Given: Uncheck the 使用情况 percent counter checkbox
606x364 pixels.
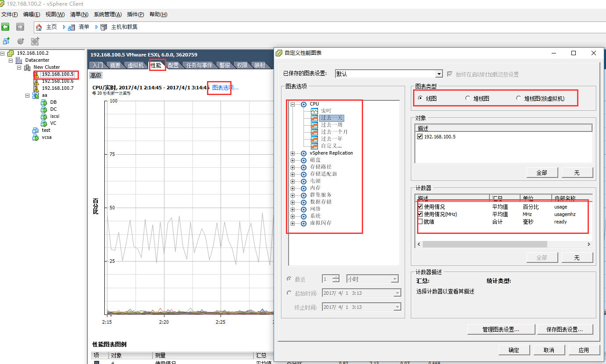Looking at the screenshot, I should pyautogui.click(x=420, y=207).
